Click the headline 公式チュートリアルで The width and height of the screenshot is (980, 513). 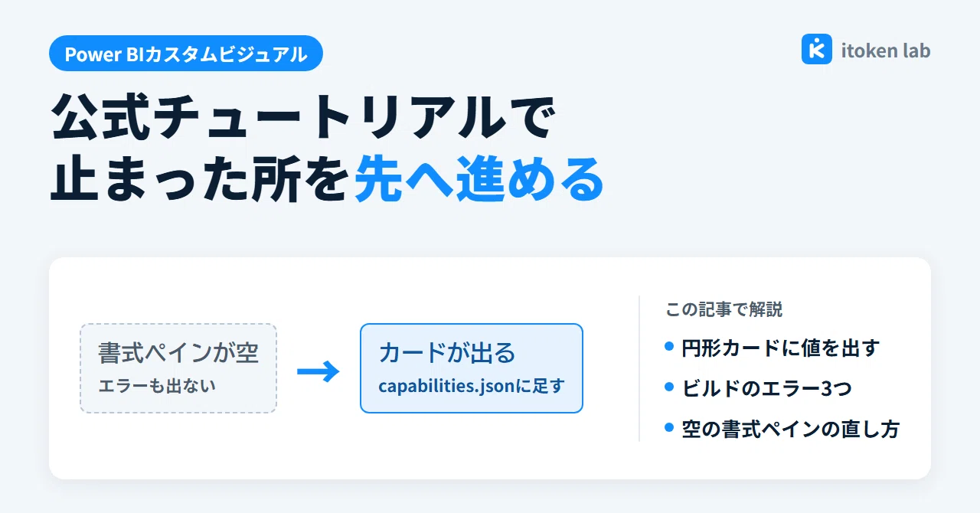302,119
